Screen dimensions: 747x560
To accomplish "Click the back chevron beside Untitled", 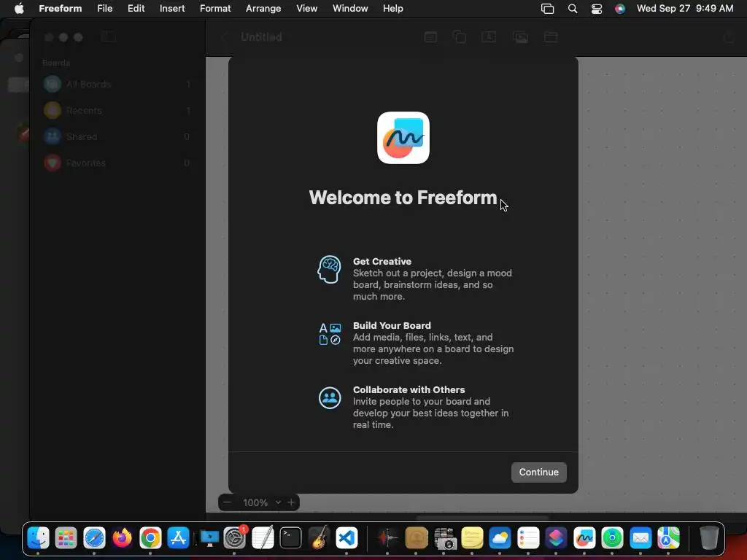I will click(225, 37).
